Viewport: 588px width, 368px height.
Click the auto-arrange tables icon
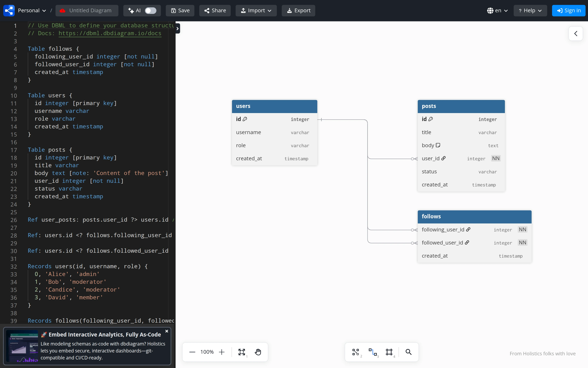coord(356,352)
